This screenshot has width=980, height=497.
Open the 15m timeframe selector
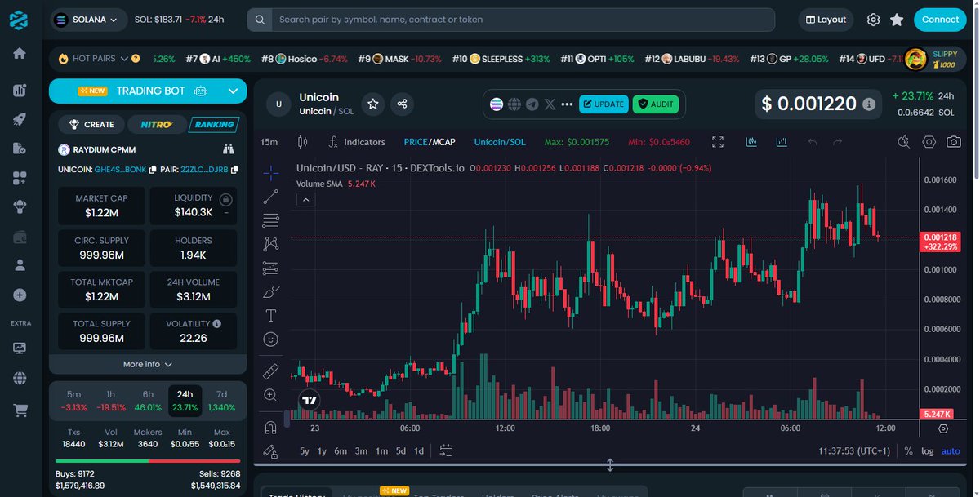269,142
